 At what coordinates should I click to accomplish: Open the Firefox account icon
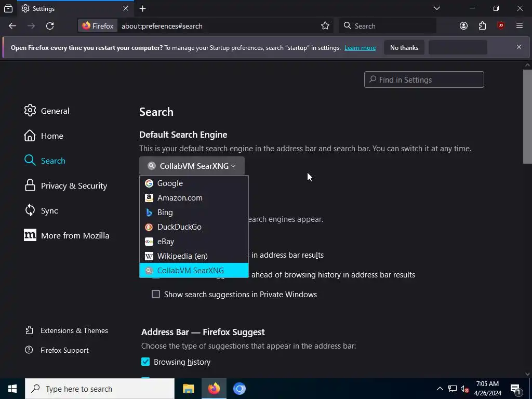pyautogui.click(x=463, y=26)
